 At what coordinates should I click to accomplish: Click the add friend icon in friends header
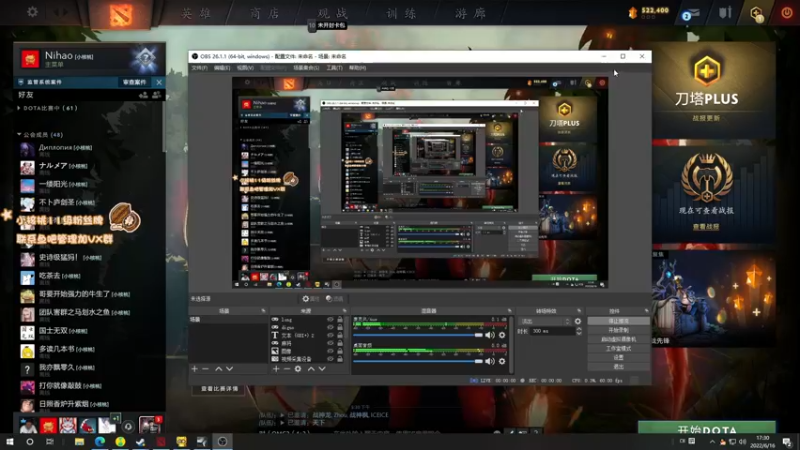143,95
